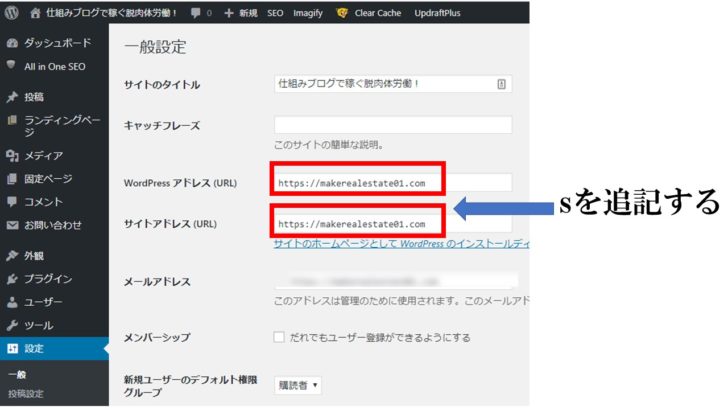The width and height of the screenshot is (728, 410).
Task: Open 設定 in the sidebar
Action: pos(34,349)
